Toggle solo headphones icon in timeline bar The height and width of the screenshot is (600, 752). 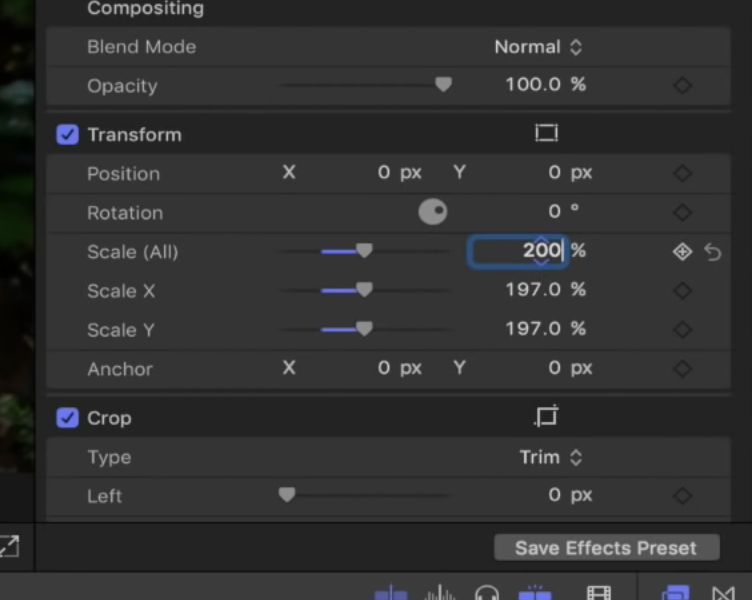(487, 593)
